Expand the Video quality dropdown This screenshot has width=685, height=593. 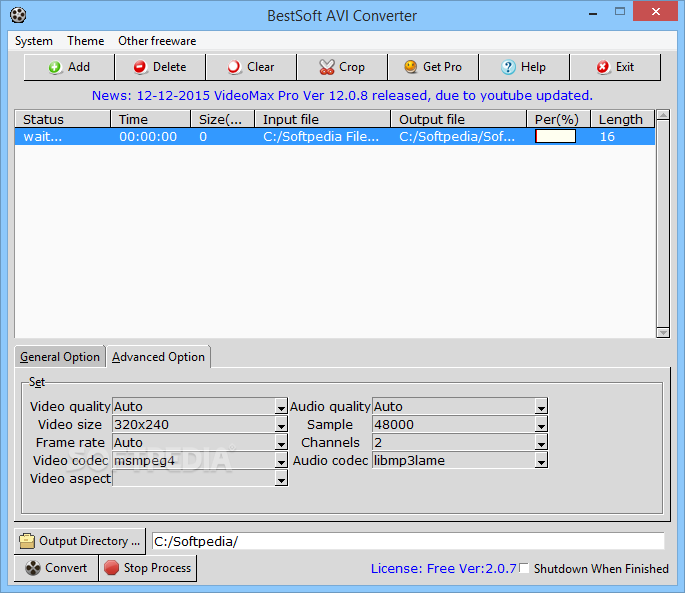(281, 407)
